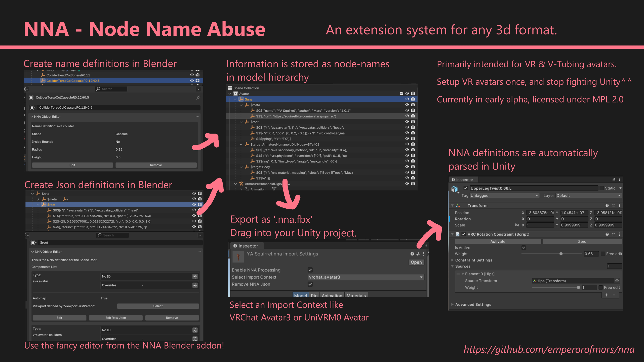Toggle the Enable NNA Processing checkbox
Image resolution: width=644 pixels, height=362 pixels.
[310, 270]
